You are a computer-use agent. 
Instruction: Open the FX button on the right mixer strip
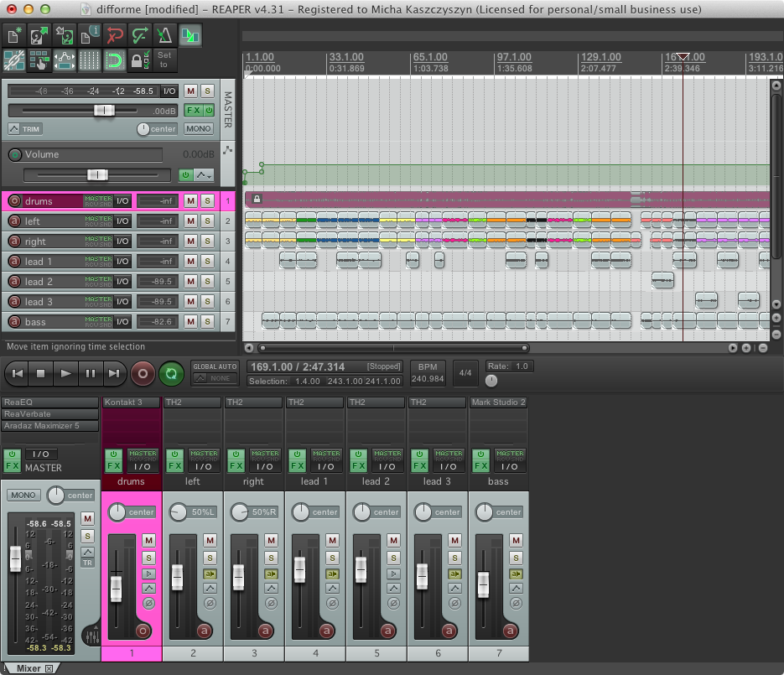(x=236, y=466)
